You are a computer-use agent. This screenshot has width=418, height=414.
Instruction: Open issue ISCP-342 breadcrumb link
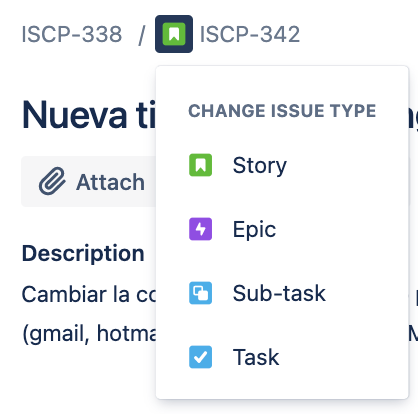point(250,34)
